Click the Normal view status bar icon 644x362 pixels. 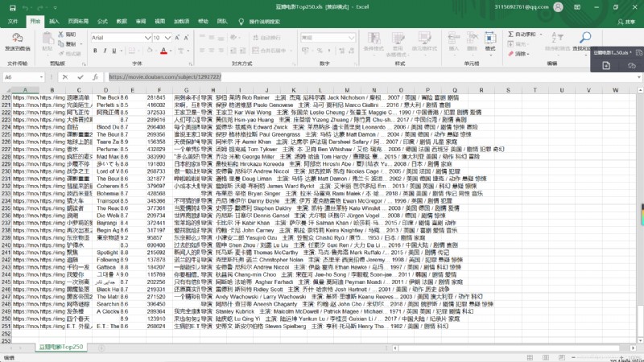pyautogui.click(x=530, y=357)
